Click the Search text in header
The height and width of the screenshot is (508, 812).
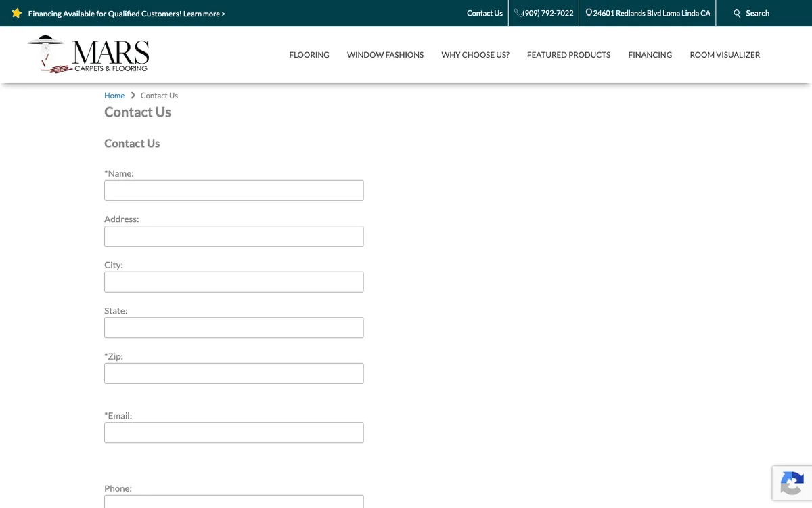click(757, 13)
